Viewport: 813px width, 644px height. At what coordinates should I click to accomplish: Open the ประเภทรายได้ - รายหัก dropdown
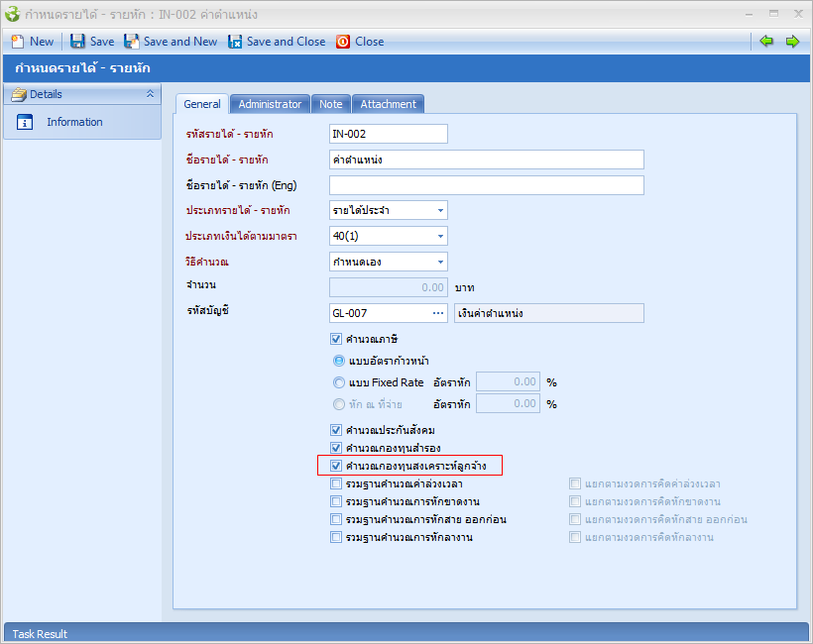coord(439,210)
